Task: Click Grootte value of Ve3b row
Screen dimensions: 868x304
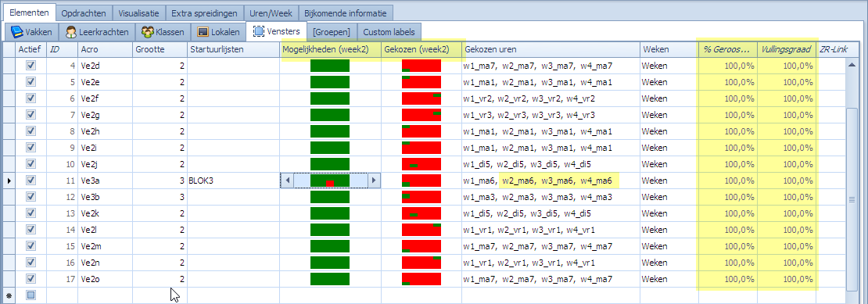Action: click(x=160, y=197)
